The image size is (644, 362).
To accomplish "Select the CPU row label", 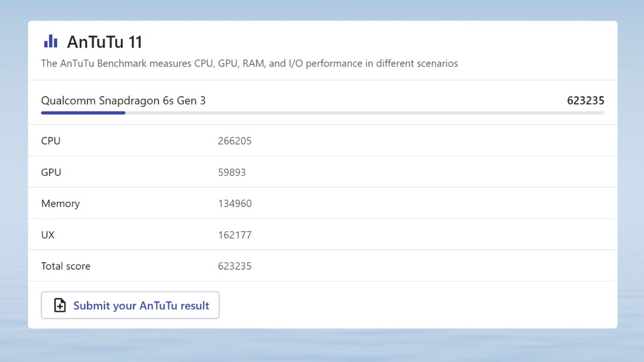I will point(51,141).
